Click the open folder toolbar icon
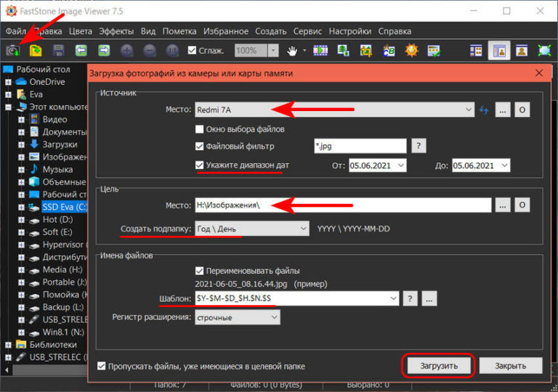 pos(35,51)
